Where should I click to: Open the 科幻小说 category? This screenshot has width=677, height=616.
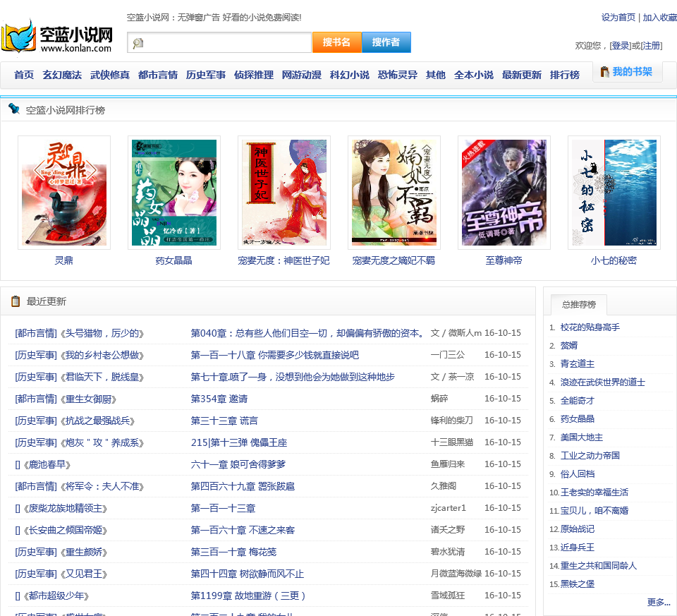coord(350,75)
